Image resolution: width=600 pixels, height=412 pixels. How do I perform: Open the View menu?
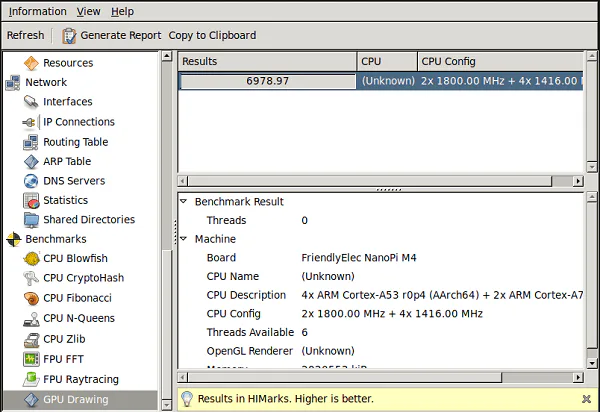(x=88, y=11)
